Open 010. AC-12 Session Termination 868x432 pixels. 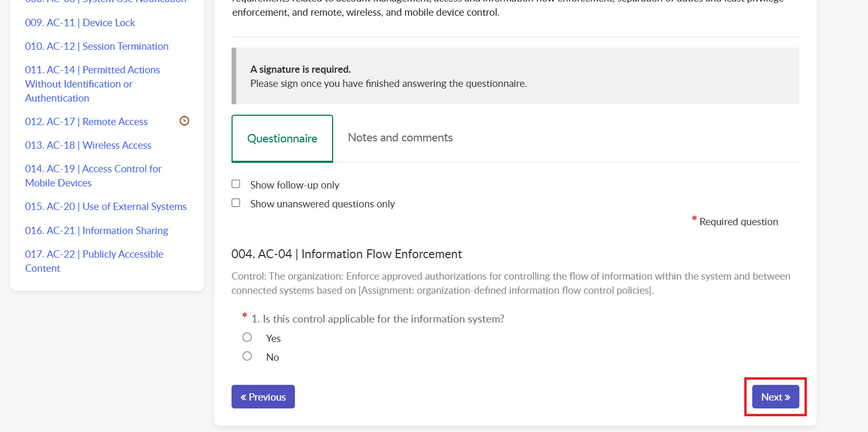97,46
